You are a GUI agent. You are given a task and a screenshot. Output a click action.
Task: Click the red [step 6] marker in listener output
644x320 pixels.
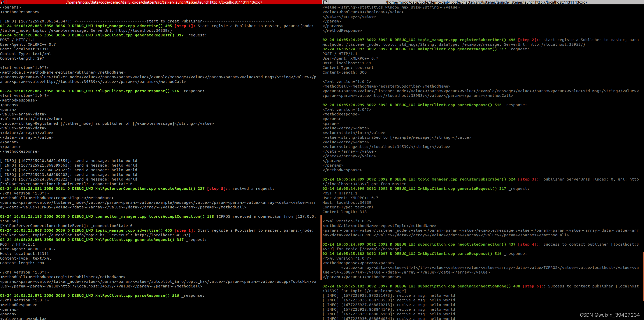coord(532,286)
